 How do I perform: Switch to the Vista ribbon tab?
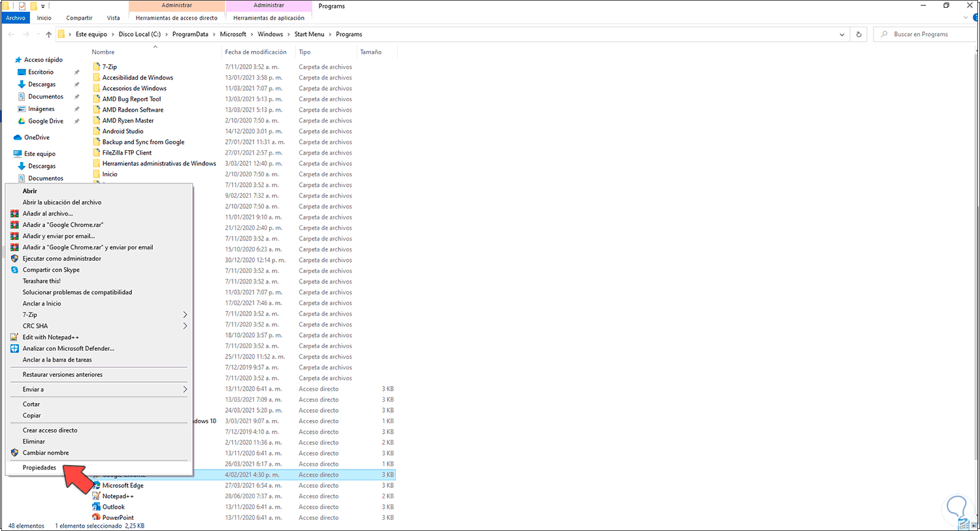(113, 18)
